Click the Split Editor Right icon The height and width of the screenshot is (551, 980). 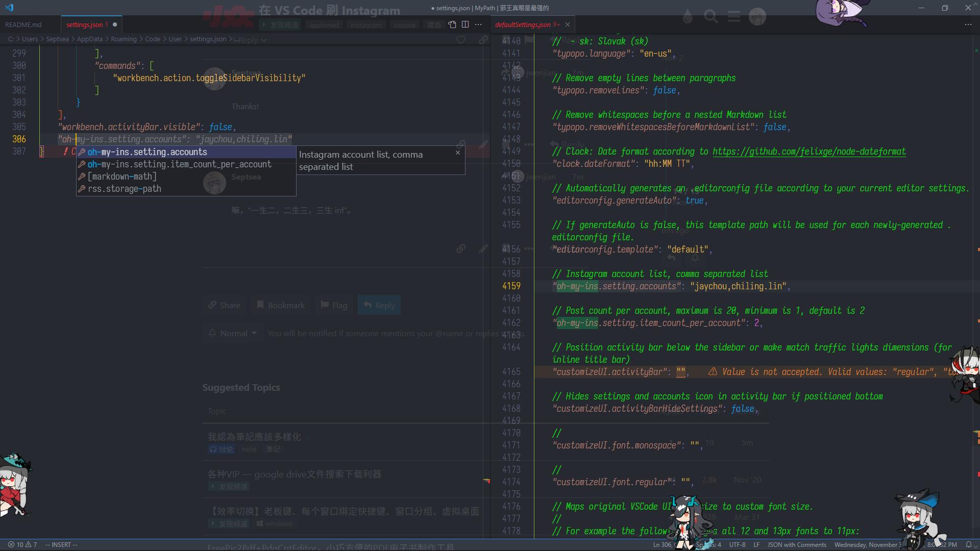(465, 24)
